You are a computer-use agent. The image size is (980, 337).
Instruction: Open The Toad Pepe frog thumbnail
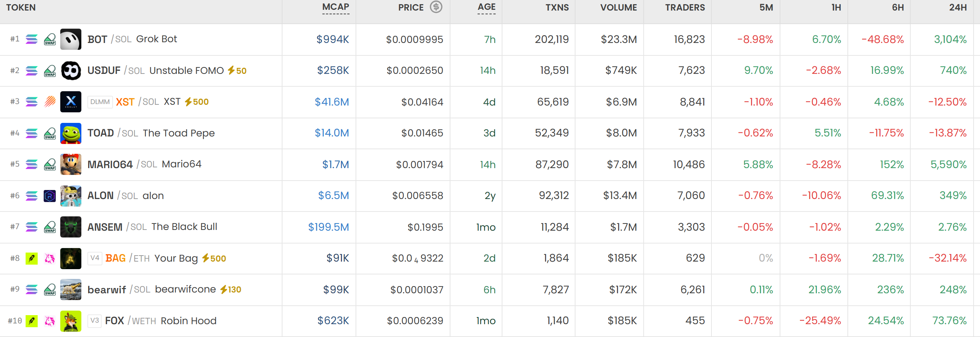point(71,133)
